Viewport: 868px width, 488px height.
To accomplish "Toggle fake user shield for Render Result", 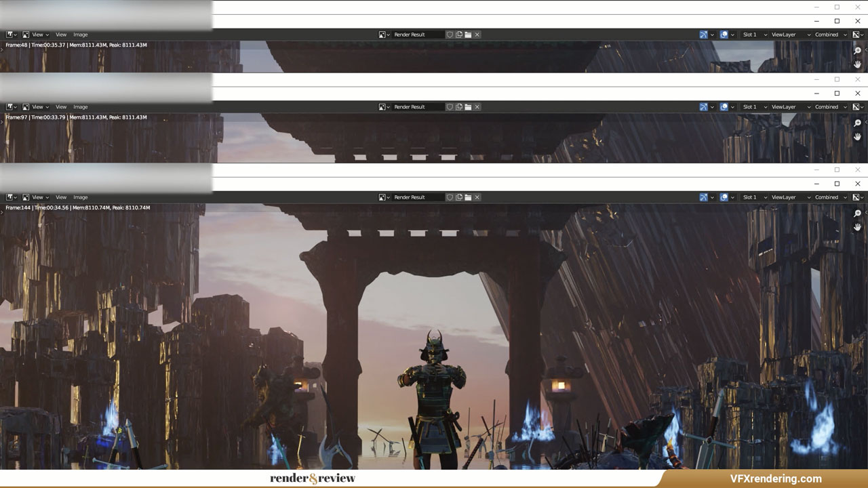I will (450, 197).
